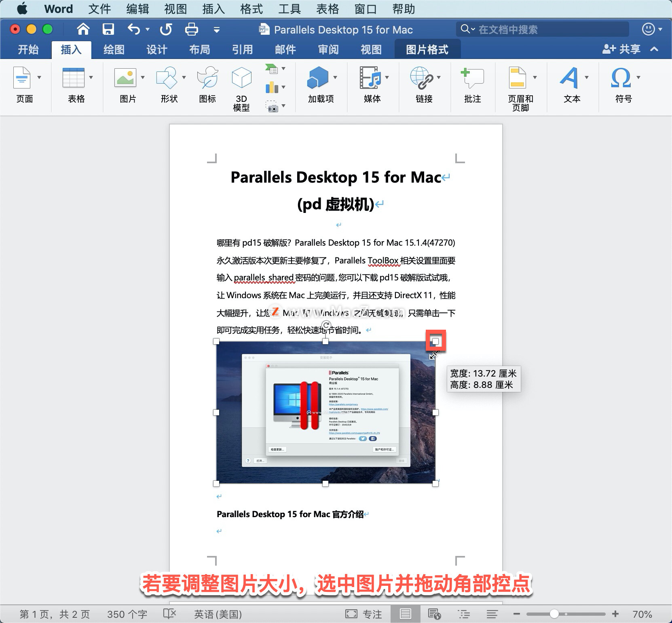Open the 文件 menu in menu bar

99,8
